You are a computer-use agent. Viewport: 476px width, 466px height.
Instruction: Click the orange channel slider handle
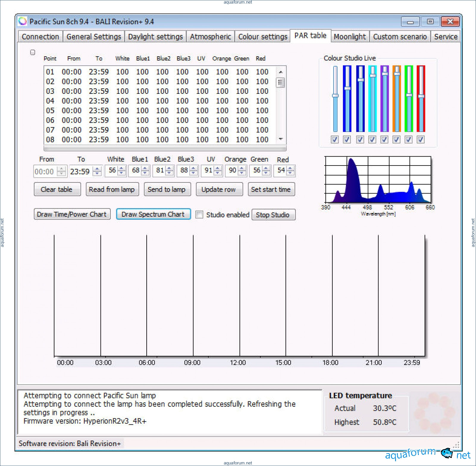397,74
